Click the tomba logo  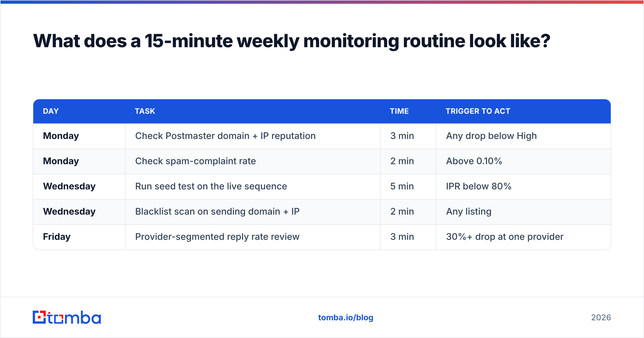[67, 317]
